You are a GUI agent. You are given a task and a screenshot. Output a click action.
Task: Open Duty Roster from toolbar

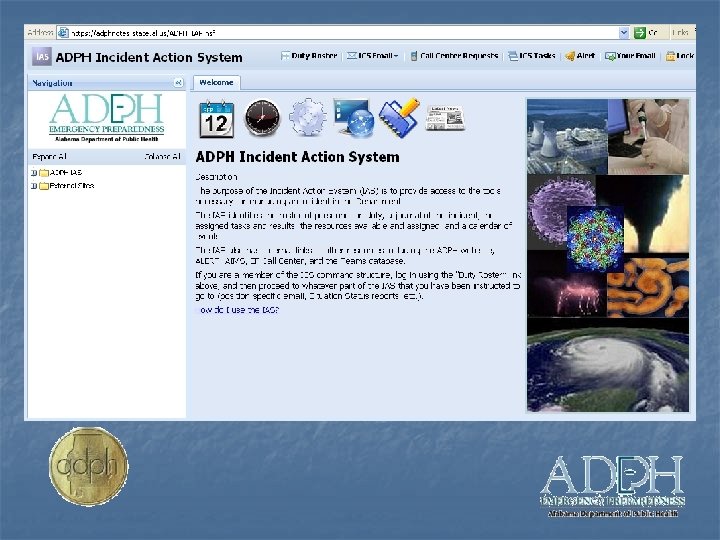[309, 56]
